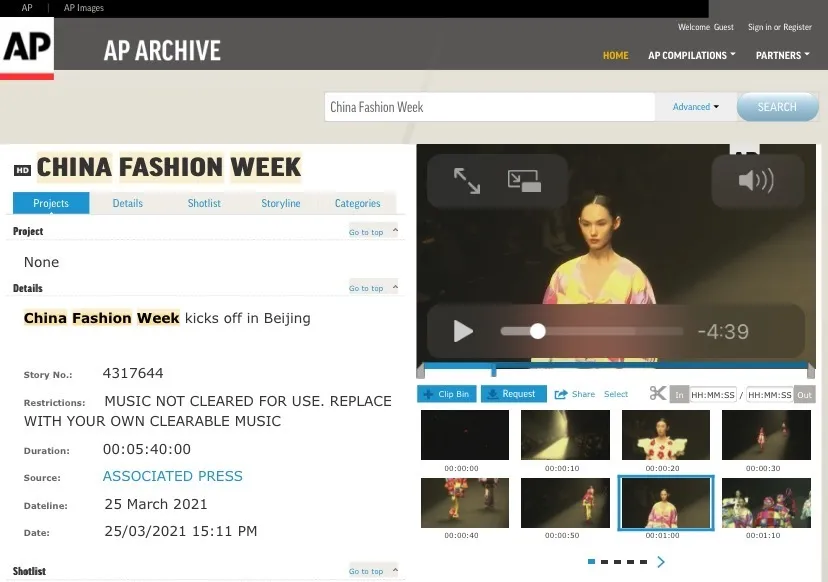Select the 00:00:50 thumbnail
This screenshot has width=828, height=582.
tap(565, 503)
